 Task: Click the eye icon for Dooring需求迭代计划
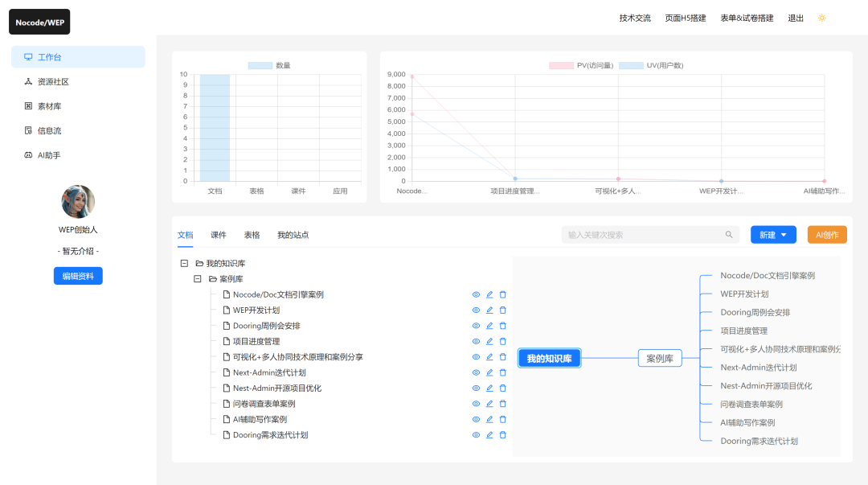click(x=476, y=435)
